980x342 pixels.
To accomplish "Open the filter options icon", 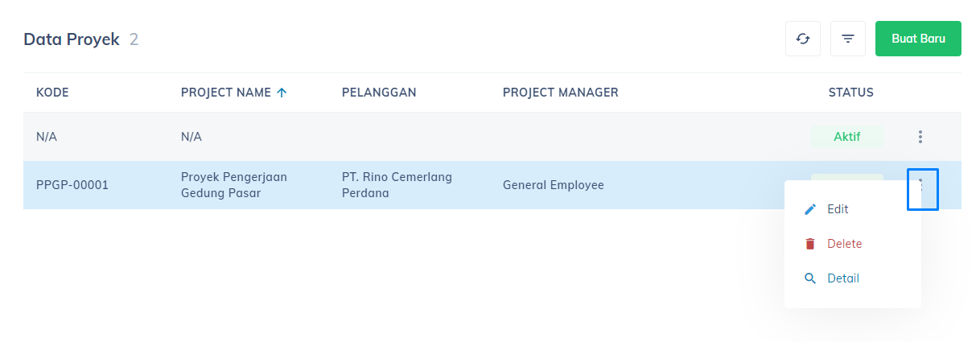I will point(848,39).
